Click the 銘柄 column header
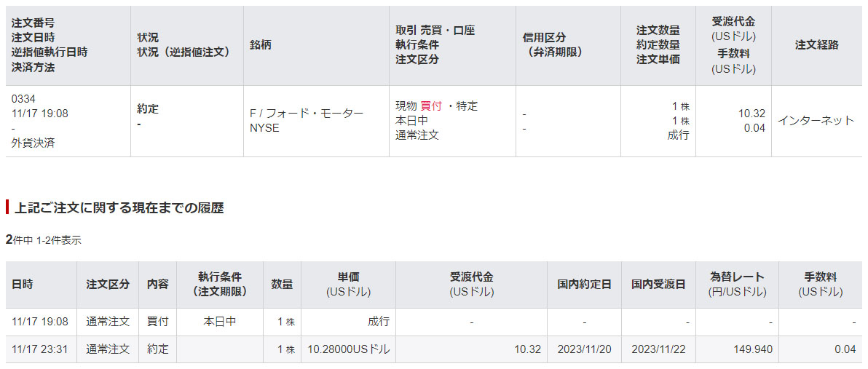 261,45
